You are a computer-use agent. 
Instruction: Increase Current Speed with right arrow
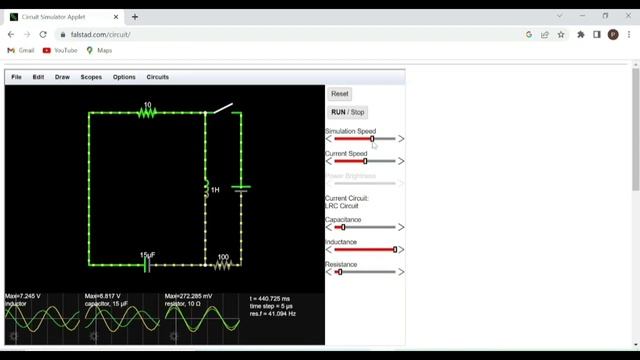(401, 161)
